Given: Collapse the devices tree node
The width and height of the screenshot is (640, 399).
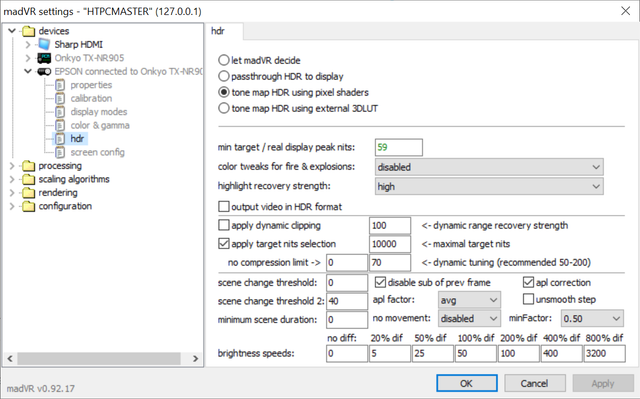Looking at the screenshot, I should coord(12,31).
